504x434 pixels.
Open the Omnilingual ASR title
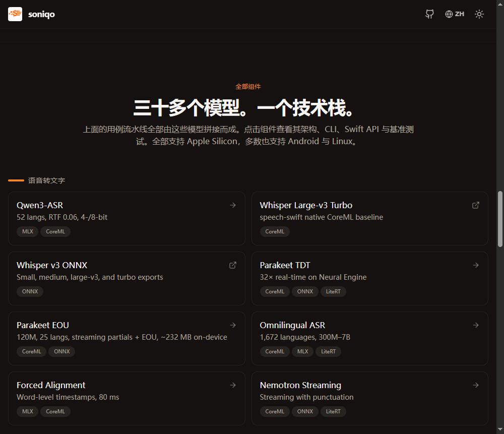coord(292,325)
